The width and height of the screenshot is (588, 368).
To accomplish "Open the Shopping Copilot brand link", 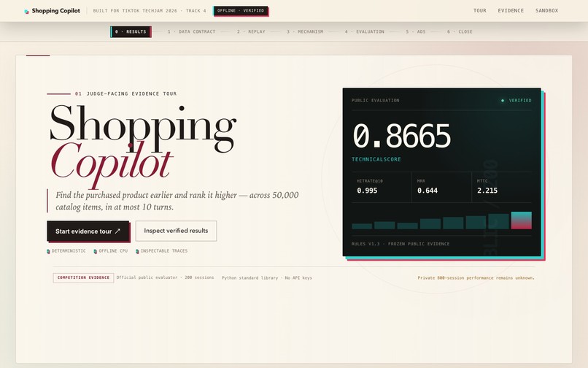I will tap(52, 11).
